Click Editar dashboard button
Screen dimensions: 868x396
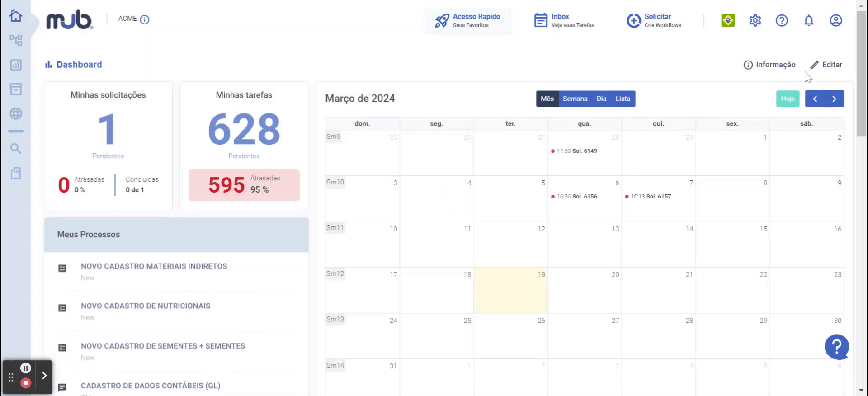point(826,65)
